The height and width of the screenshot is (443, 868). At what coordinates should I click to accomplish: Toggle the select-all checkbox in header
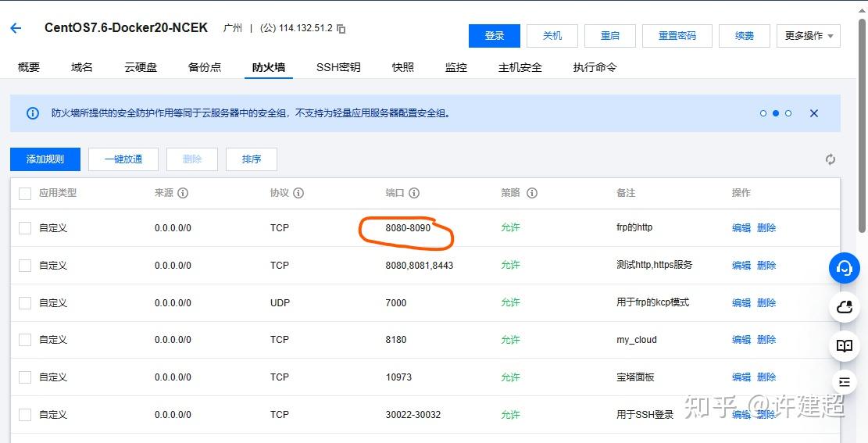[25, 193]
